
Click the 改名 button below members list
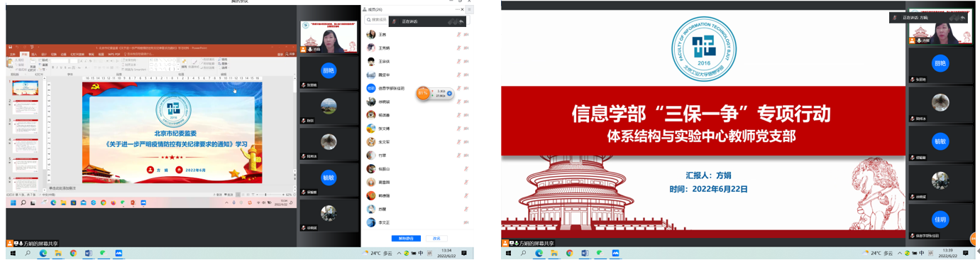[437, 239]
